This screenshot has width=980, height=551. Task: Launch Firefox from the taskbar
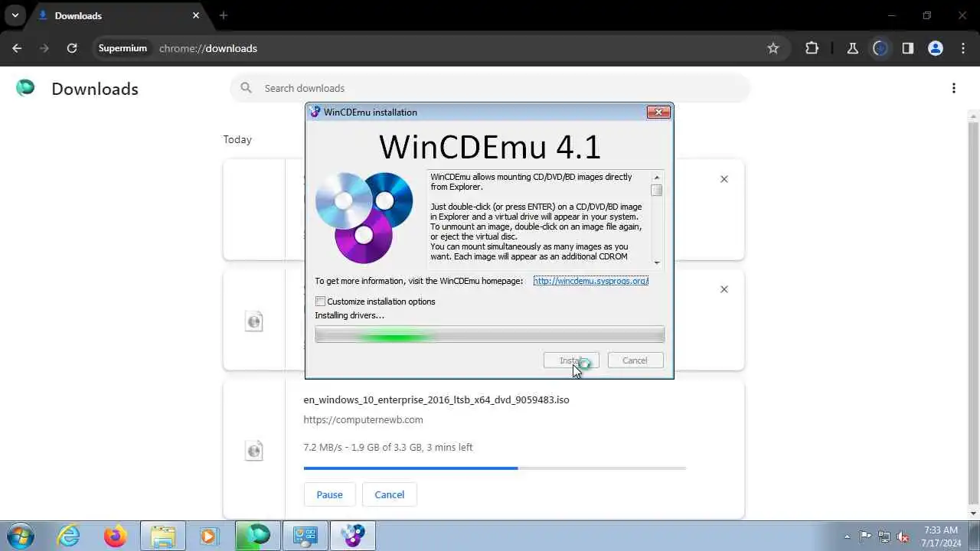pyautogui.click(x=116, y=536)
